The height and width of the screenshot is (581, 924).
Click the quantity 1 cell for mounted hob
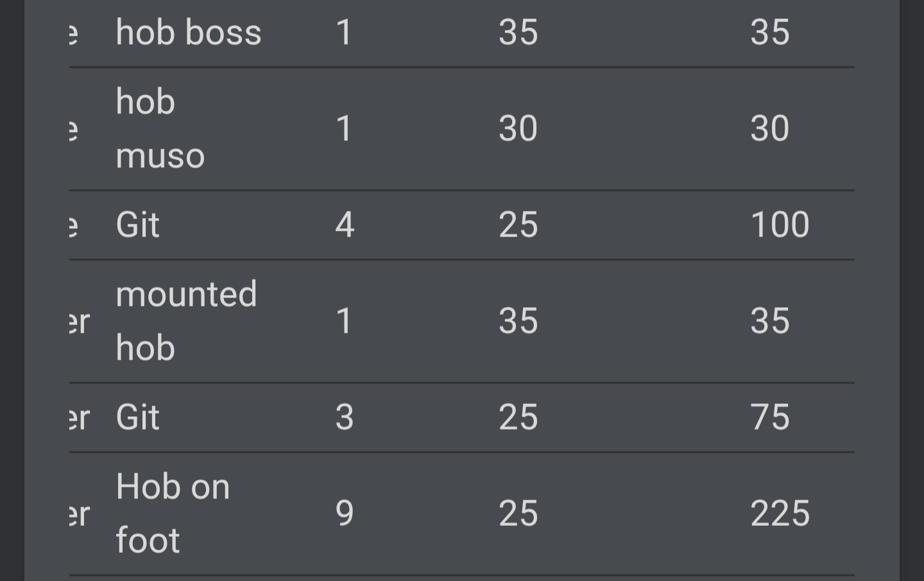pyautogui.click(x=345, y=321)
